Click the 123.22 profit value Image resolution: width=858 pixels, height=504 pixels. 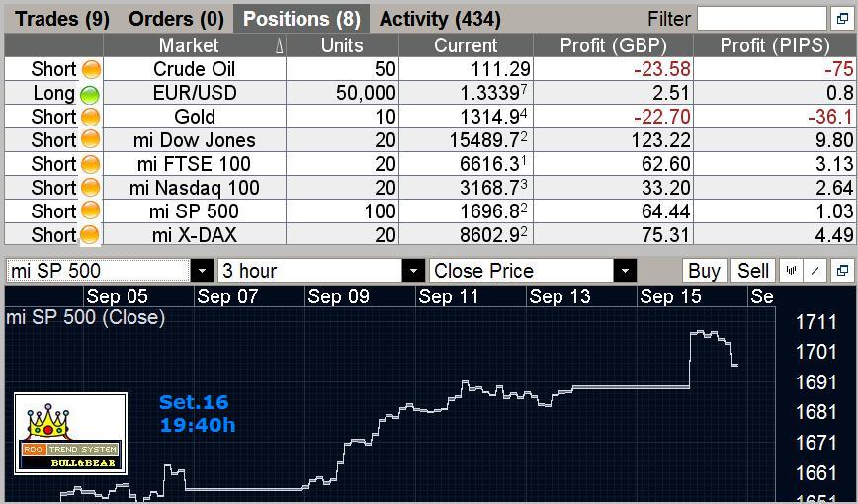click(660, 140)
